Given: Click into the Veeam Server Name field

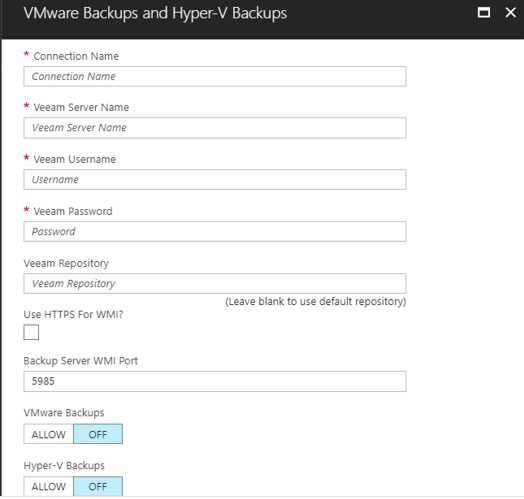Looking at the screenshot, I should [x=215, y=128].
